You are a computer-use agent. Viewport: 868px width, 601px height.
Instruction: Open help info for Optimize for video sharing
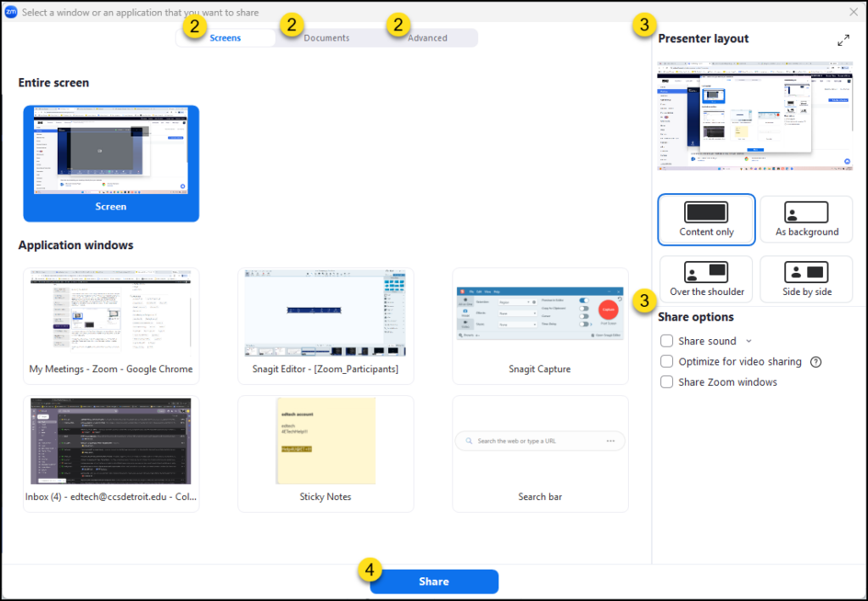click(x=815, y=362)
